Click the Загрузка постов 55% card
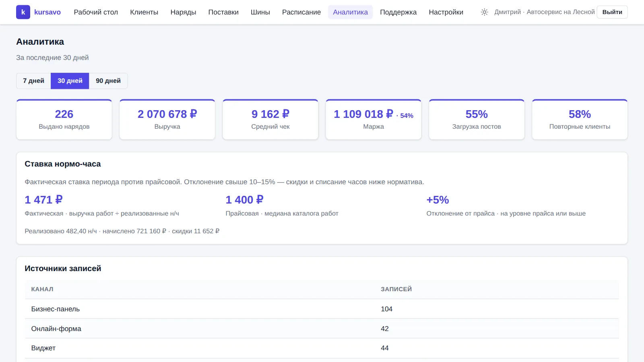This screenshot has width=644, height=362. tap(477, 119)
